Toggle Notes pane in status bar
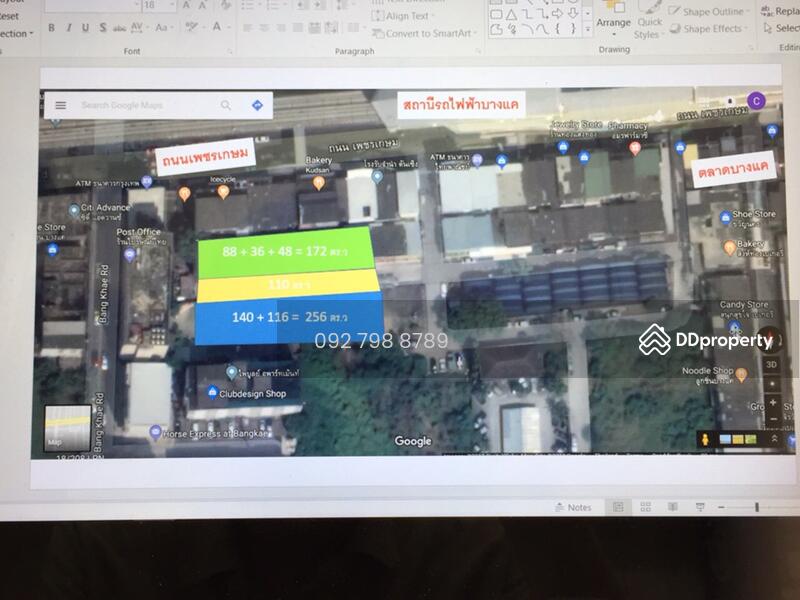This screenshot has height=600, width=800. (x=573, y=507)
